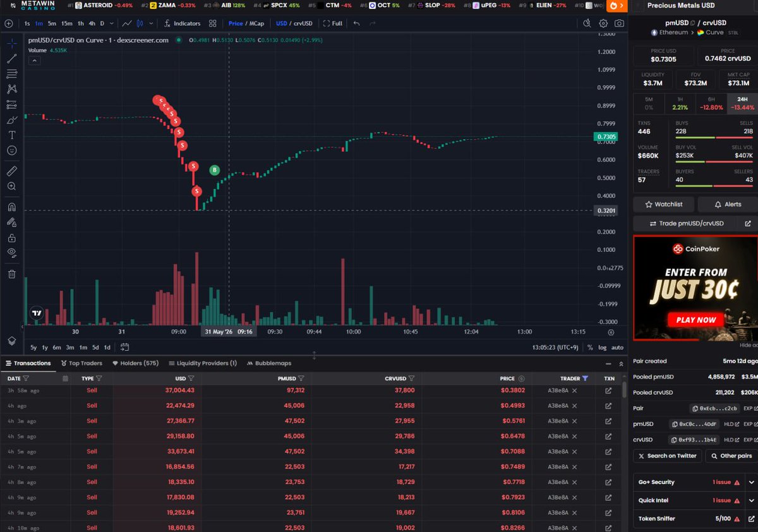Remove A3Be8A trader filter on first row
The height and width of the screenshot is (532, 758).
pos(574,390)
